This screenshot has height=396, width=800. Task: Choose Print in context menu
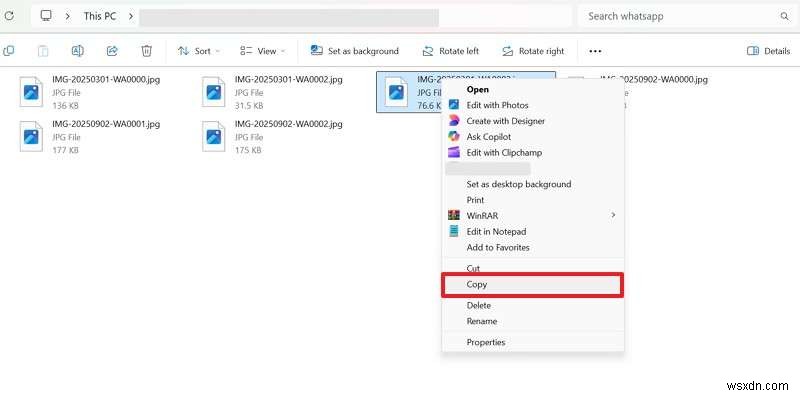click(533, 200)
